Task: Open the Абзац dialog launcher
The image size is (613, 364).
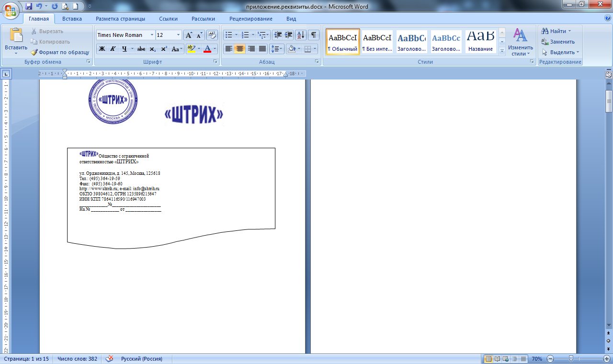Action: click(x=317, y=62)
